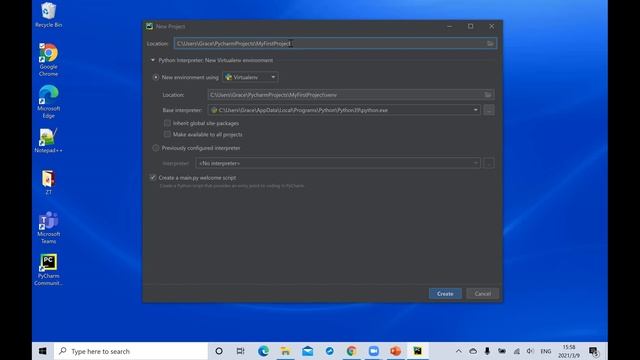
Task: Cancel the New Project dialog
Action: 482,293
